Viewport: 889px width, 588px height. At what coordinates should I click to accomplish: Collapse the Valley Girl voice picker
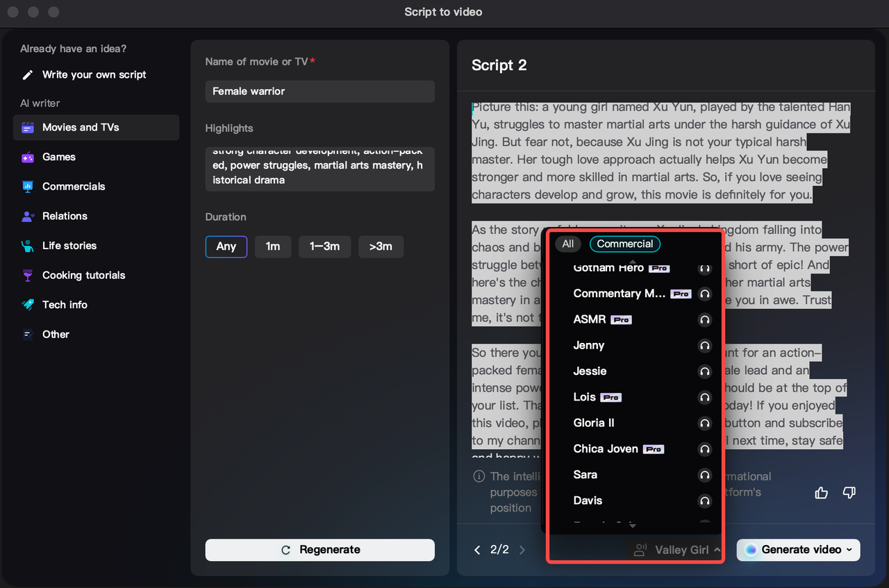pos(716,550)
